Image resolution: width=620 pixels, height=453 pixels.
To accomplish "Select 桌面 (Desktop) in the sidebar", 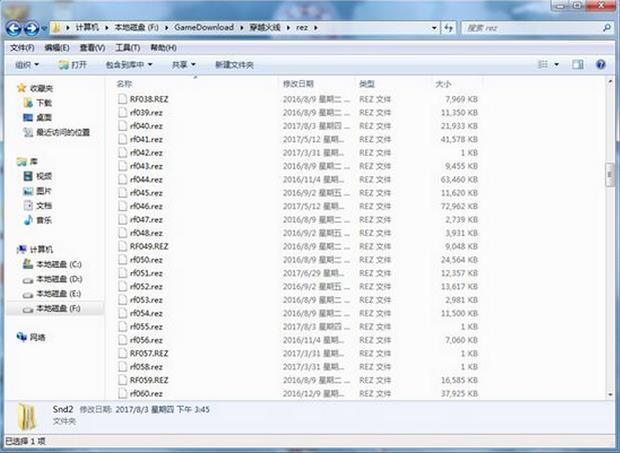I will [43, 117].
